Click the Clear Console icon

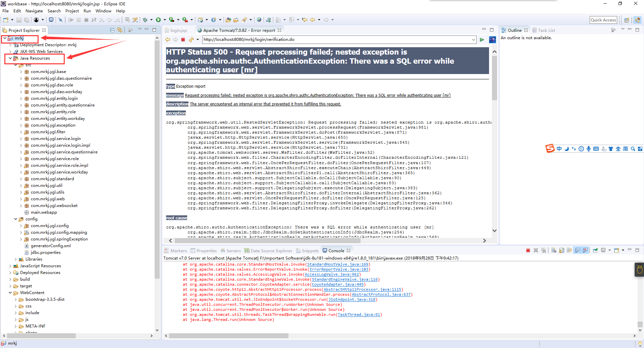point(554,251)
